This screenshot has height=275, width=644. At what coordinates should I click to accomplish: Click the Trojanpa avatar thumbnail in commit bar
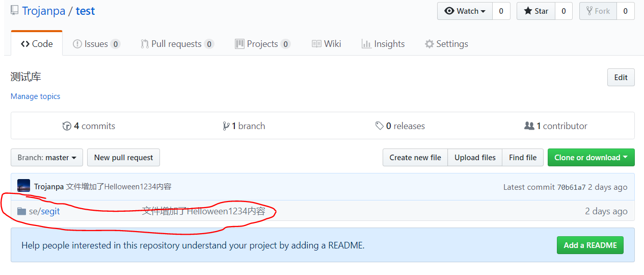pos(23,186)
